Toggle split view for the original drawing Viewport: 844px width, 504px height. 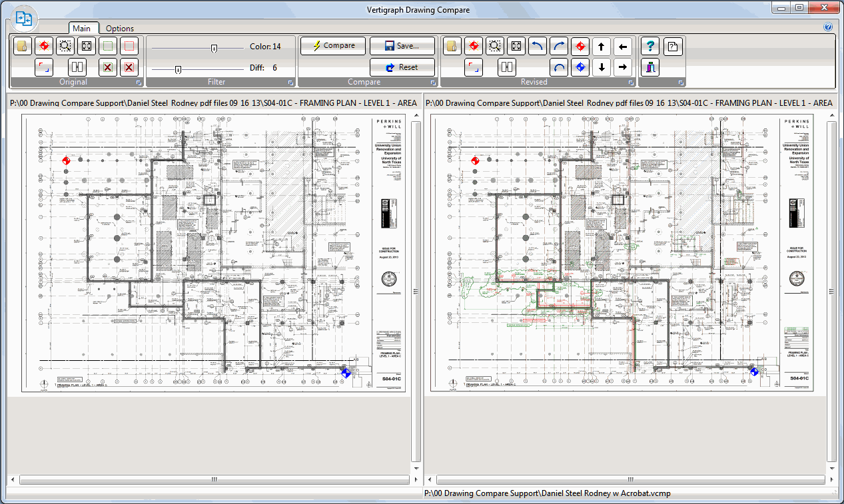tap(76, 67)
